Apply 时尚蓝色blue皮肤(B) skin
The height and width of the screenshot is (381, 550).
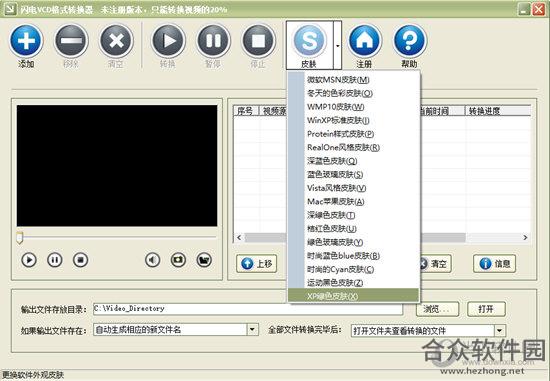pyautogui.click(x=354, y=256)
